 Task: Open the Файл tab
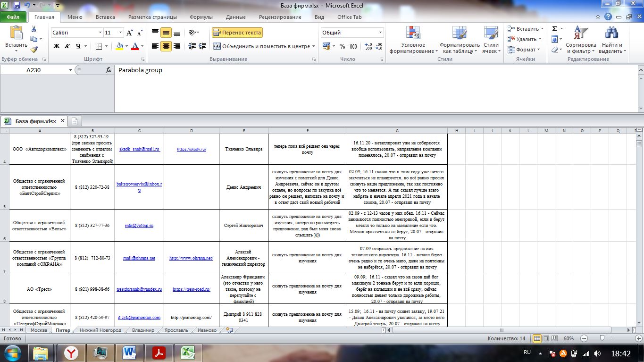click(13, 17)
